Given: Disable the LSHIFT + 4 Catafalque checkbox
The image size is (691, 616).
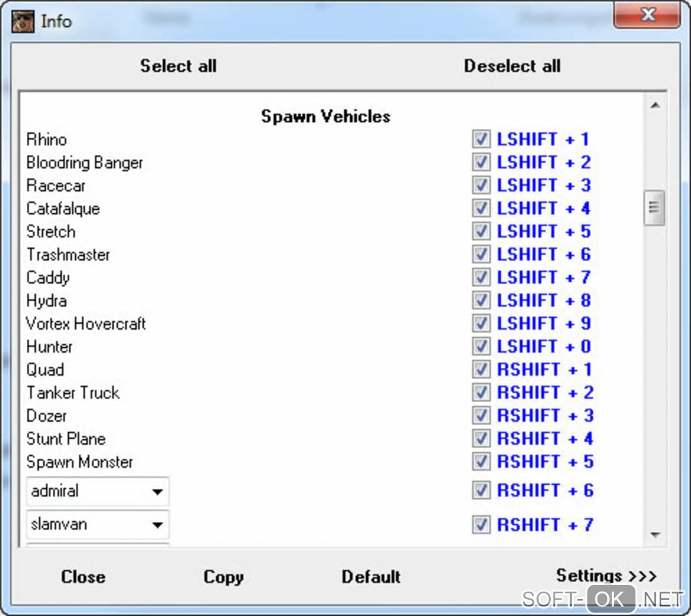Looking at the screenshot, I should pyautogui.click(x=481, y=208).
